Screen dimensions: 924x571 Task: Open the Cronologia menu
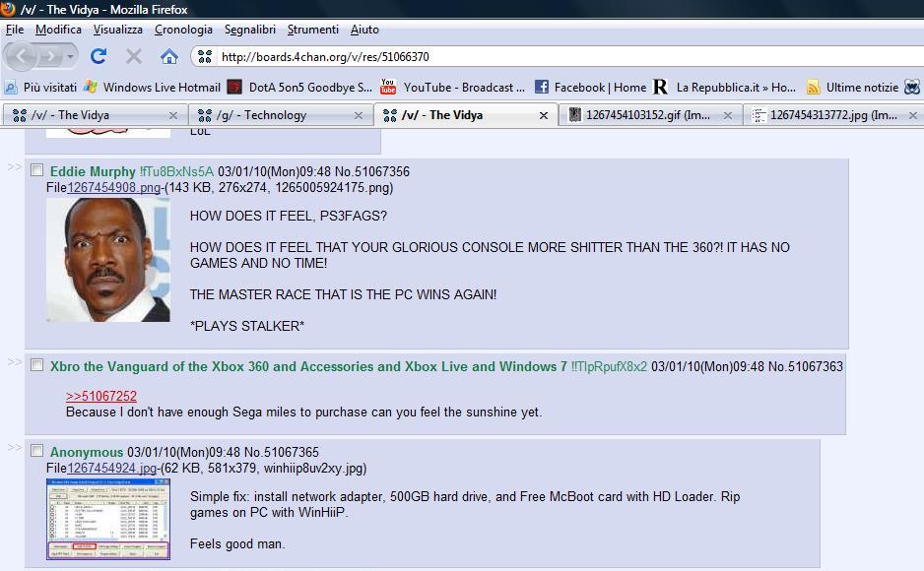(x=183, y=30)
